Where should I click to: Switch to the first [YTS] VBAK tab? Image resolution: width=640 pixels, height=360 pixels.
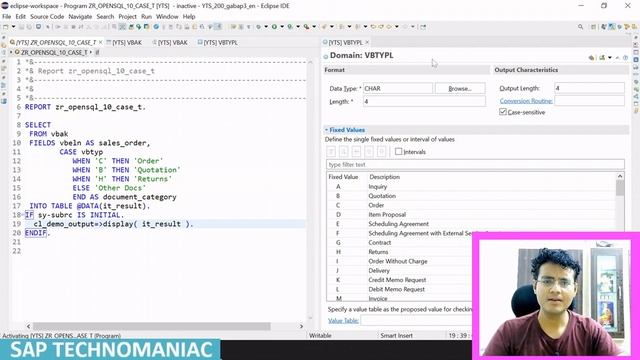coord(124,42)
